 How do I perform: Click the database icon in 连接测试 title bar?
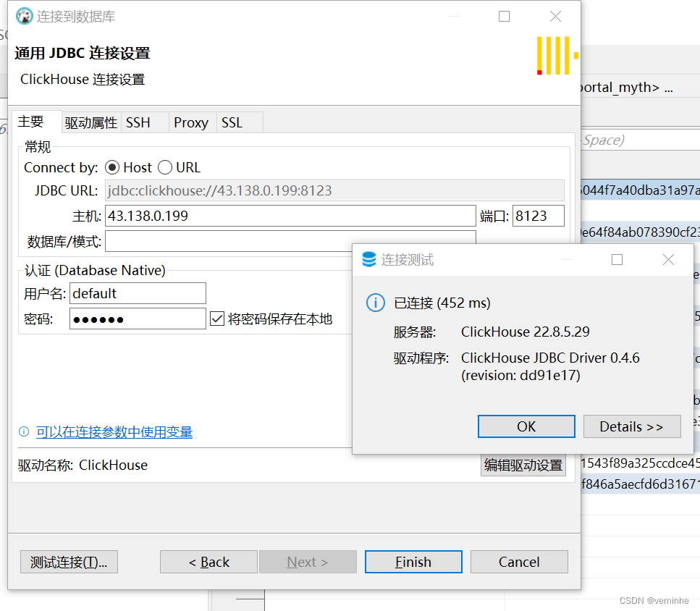[x=368, y=259]
